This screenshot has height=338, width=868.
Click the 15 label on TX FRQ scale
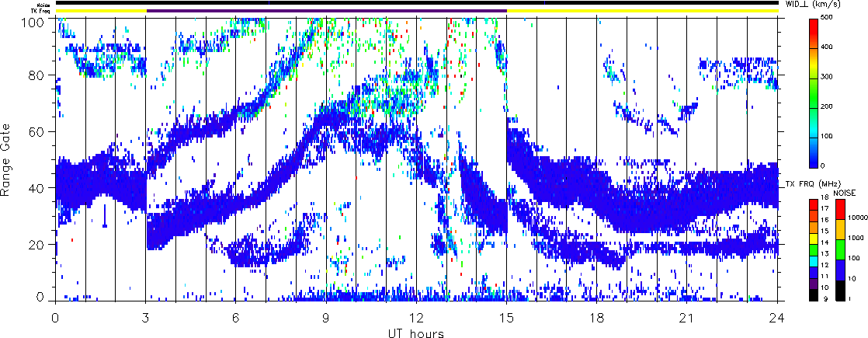click(x=825, y=231)
